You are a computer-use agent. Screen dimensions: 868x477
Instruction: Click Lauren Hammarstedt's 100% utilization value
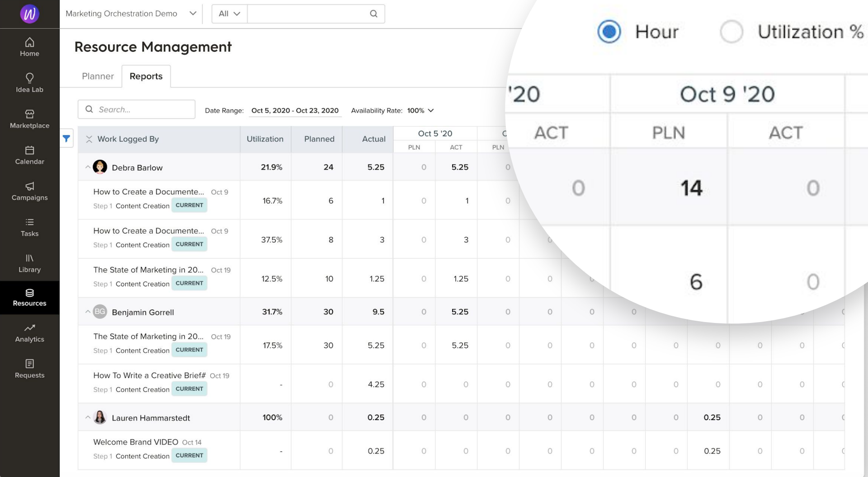pyautogui.click(x=272, y=417)
